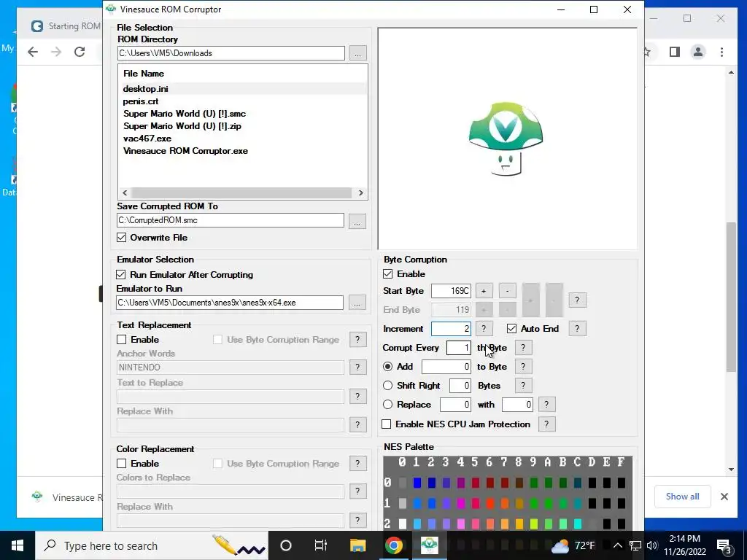Open help for Corrupt Every nth Byte
Screen dimensions: 747x560
[x=523, y=348]
